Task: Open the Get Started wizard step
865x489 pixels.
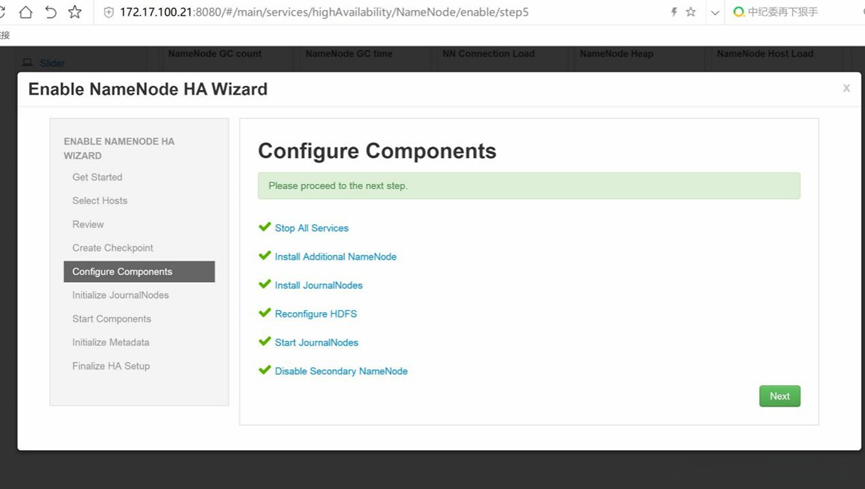Action: pos(97,177)
